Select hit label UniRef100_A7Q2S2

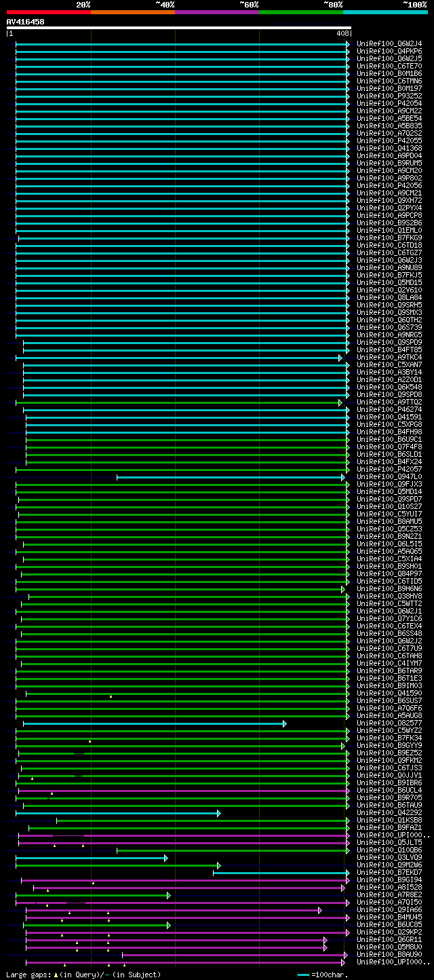[x=389, y=134]
